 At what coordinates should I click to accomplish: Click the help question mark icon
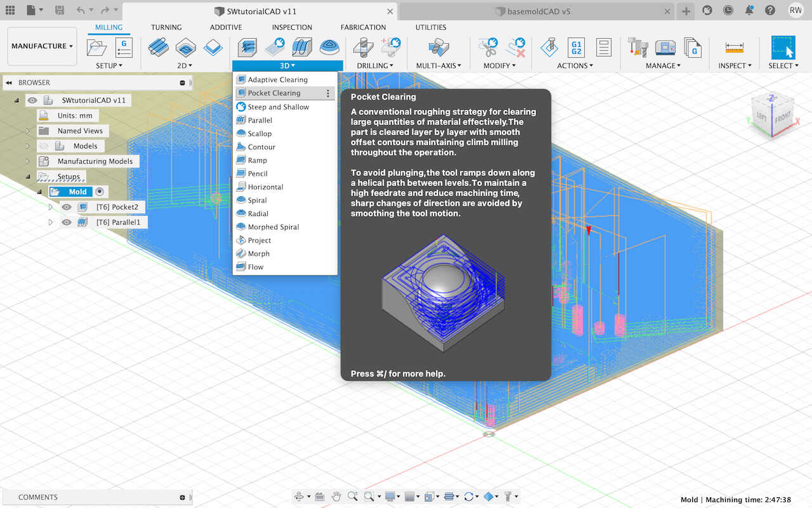(770, 10)
